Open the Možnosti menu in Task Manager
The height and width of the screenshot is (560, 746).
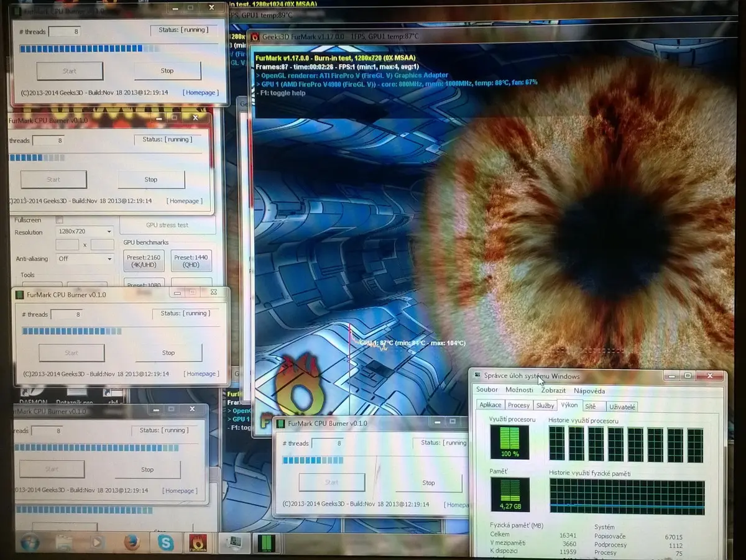tap(519, 390)
